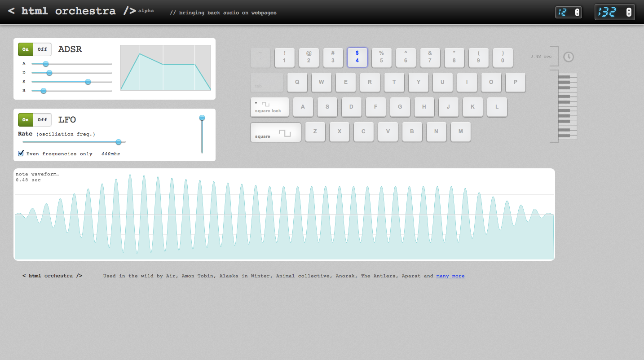
Task: Open the "many more" link
Action: click(x=450, y=276)
